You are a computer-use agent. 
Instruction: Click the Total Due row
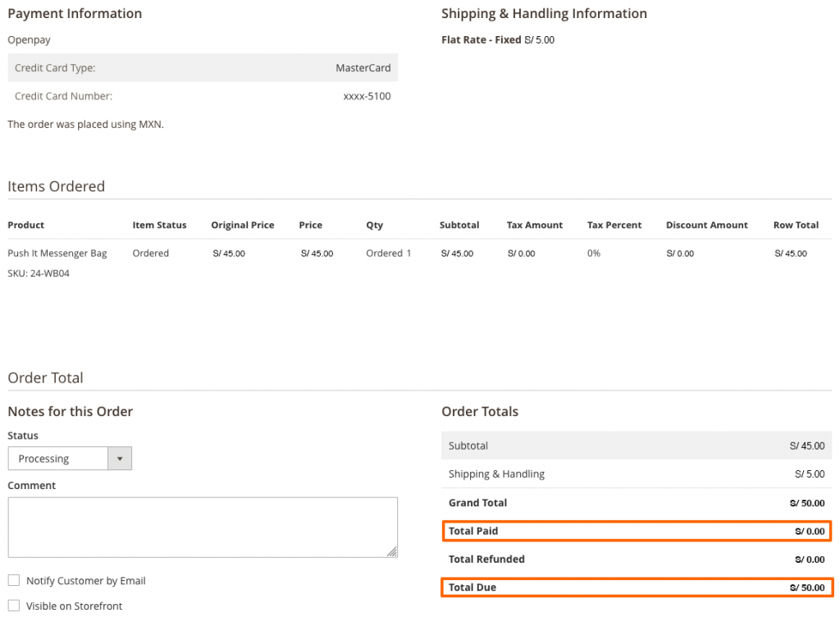(x=637, y=588)
